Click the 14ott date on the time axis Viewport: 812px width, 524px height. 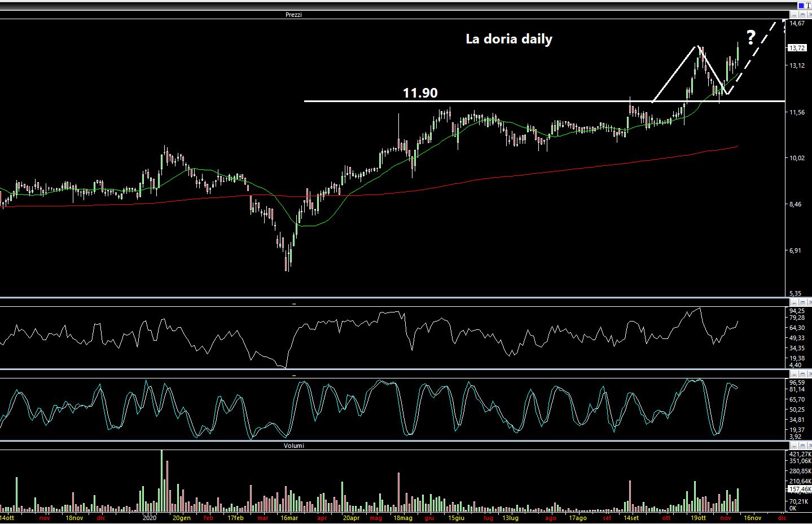coord(7,517)
